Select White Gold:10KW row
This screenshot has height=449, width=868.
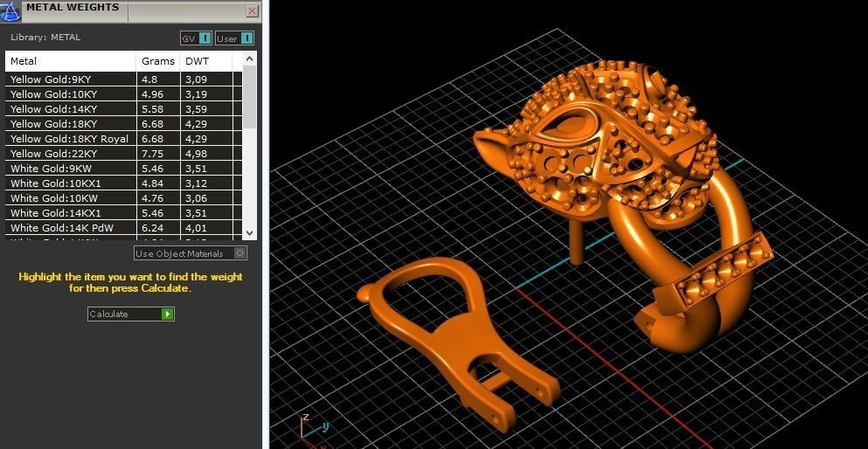click(124, 198)
